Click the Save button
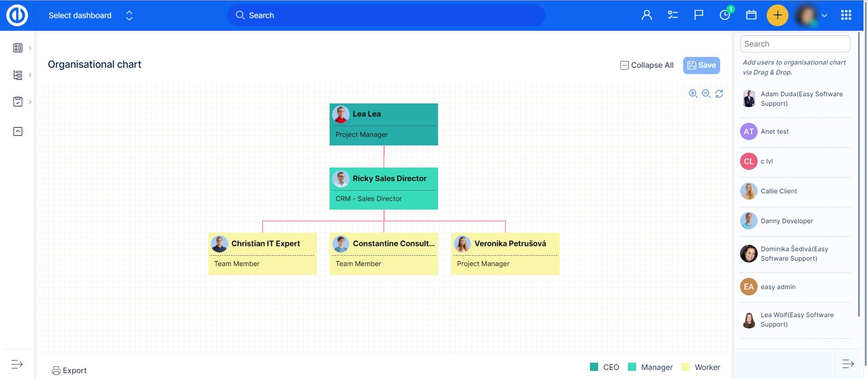 (x=701, y=66)
